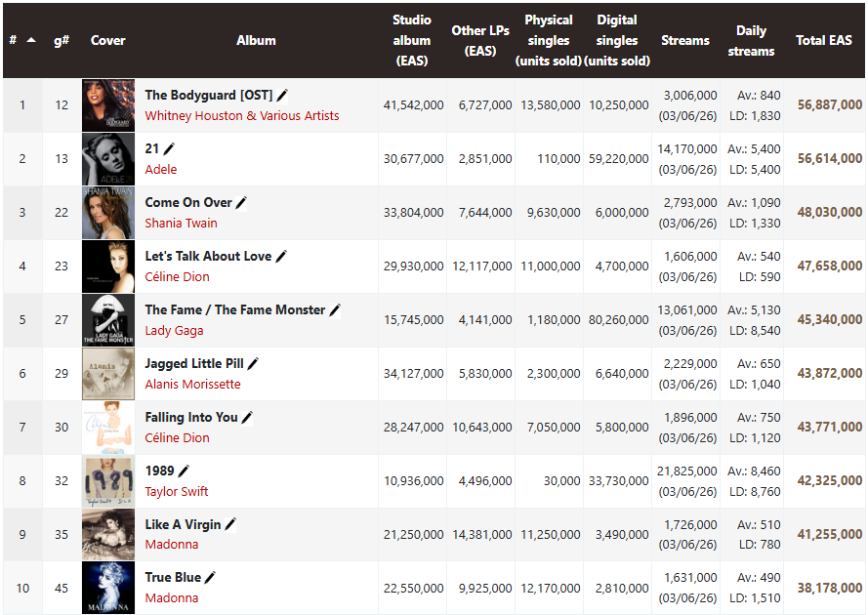
Task: Click the pencil icon beside True Blue
Action: pyautogui.click(x=210, y=577)
